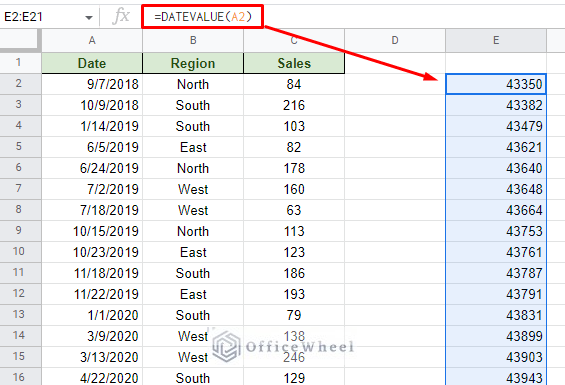This screenshot has width=565, height=385.
Task: Select cell showing 43479
Action: (x=496, y=126)
